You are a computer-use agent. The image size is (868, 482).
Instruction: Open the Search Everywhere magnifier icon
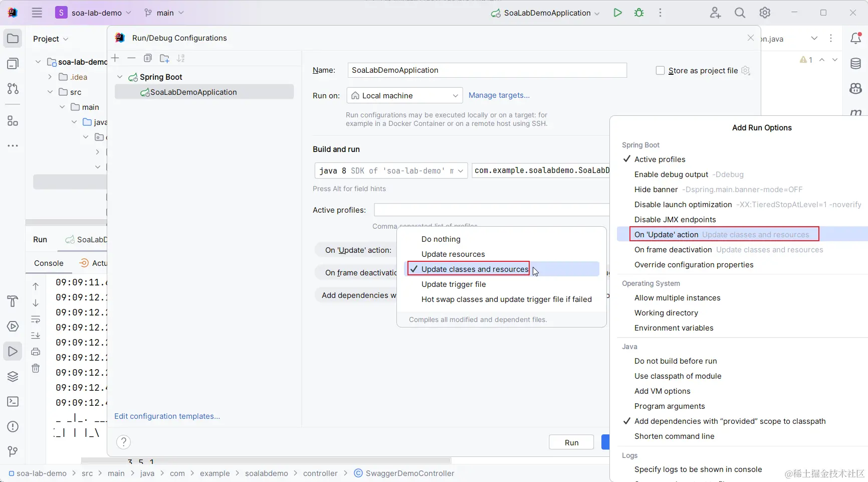740,13
